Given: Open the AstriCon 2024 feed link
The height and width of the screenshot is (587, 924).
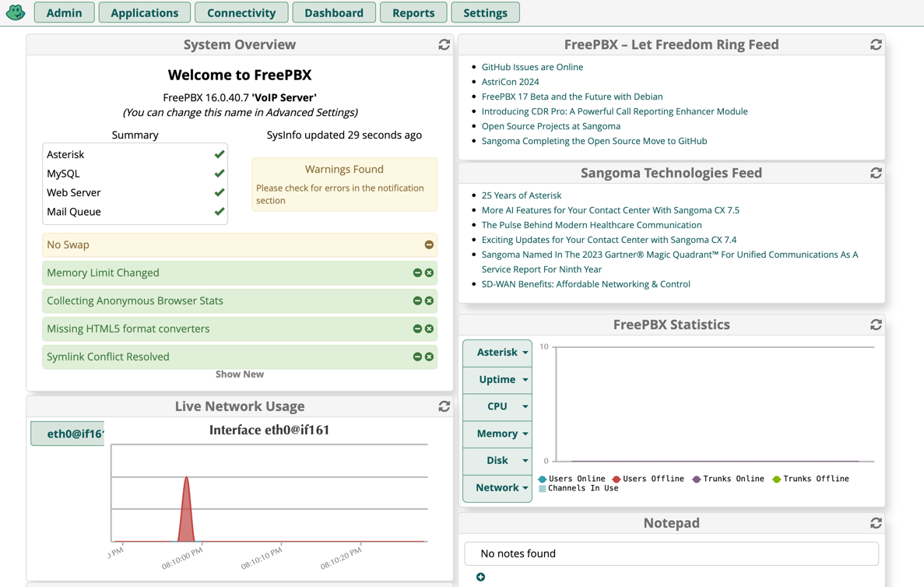Looking at the screenshot, I should pos(511,82).
